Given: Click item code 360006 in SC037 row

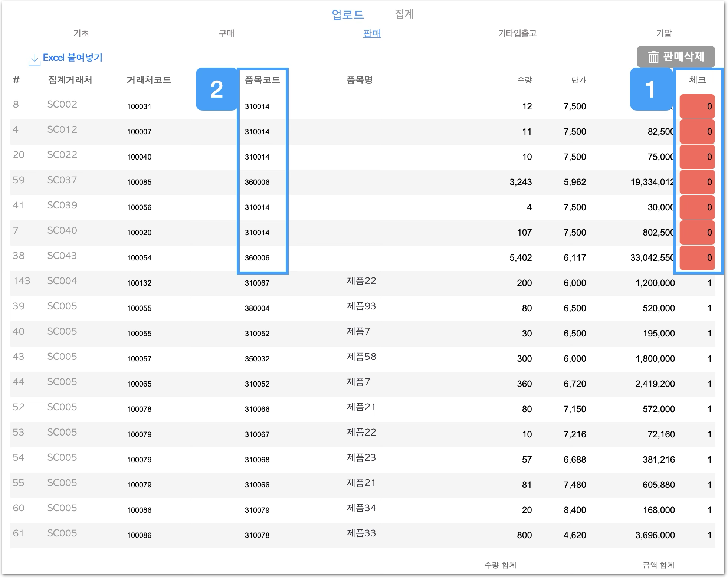Looking at the screenshot, I should [x=257, y=182].
